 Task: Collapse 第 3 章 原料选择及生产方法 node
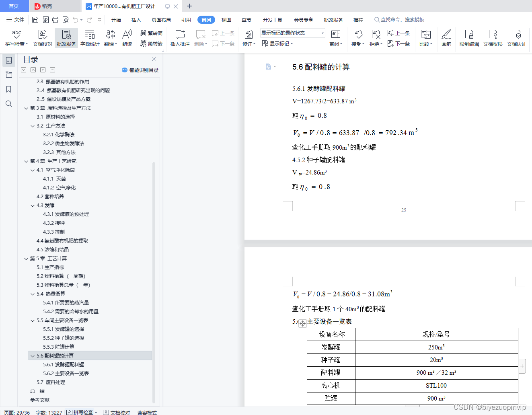pos(26,108)
